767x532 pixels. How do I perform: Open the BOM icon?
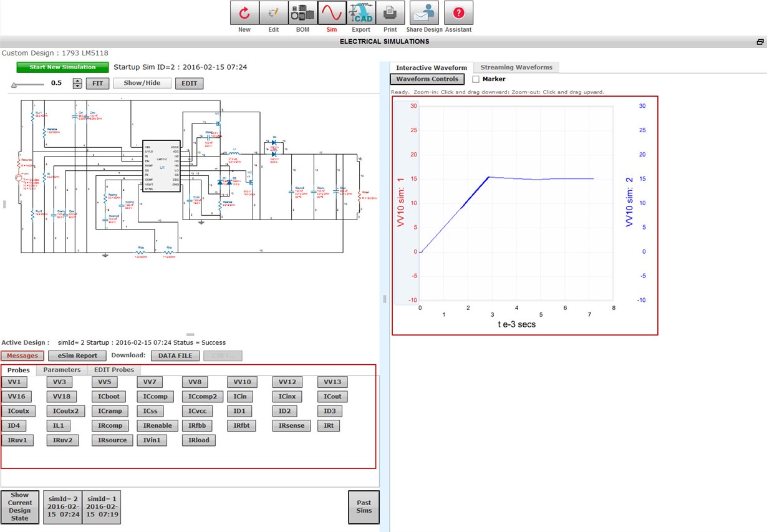click(302, 12)
